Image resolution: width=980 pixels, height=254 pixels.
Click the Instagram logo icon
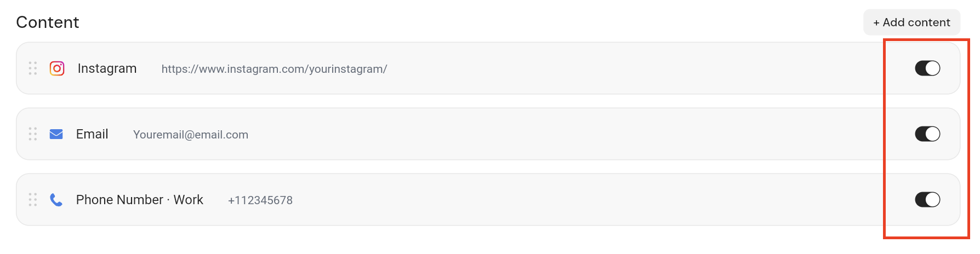tap(57, 68)
